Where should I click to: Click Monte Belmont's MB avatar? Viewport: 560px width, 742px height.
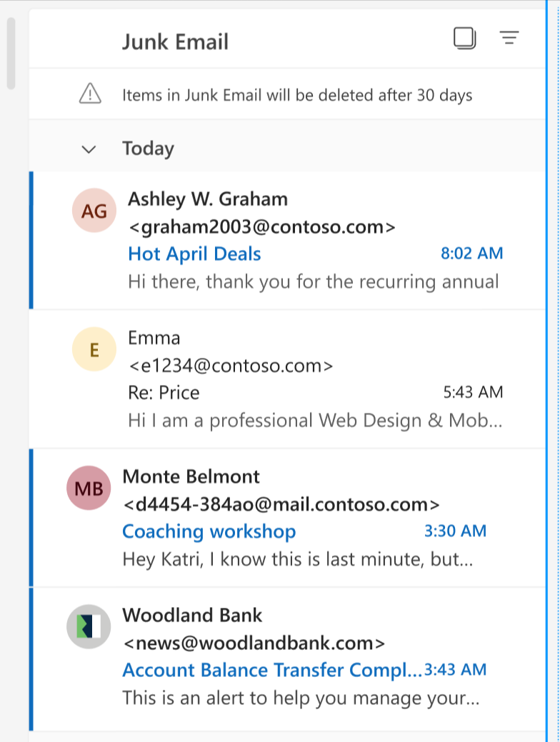pyautogui.click(x=89, y=488)
